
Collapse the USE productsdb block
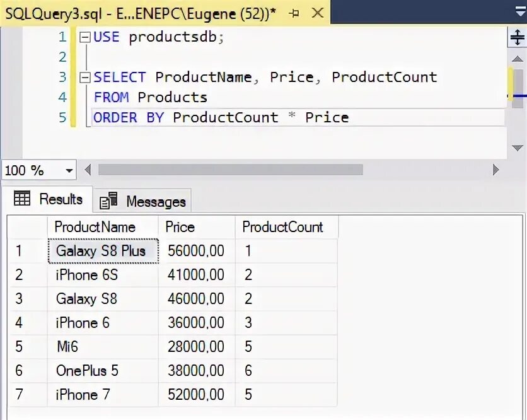tap(84, 37)
